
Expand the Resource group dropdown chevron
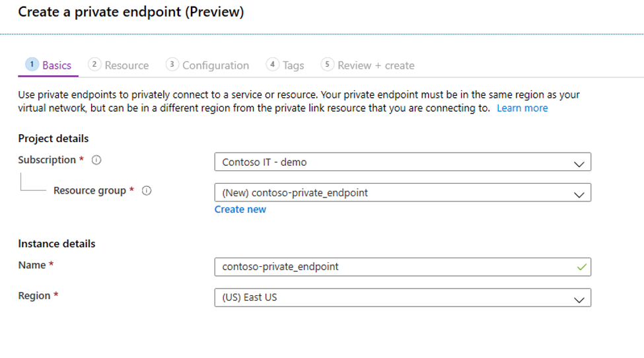pyautogui.click(x=579, y=194)
